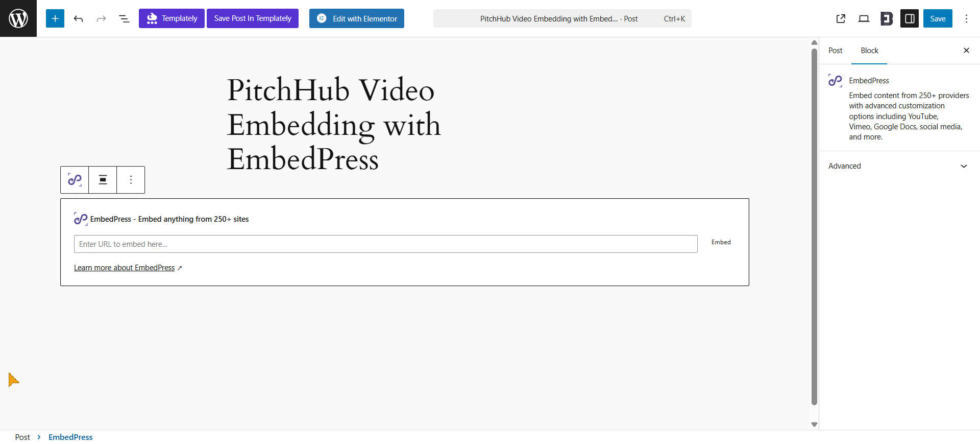Click the EmbedPress logo in block placeholder
Screen dimensions: 980x444
pyautogui.click(x=81, y=219)
